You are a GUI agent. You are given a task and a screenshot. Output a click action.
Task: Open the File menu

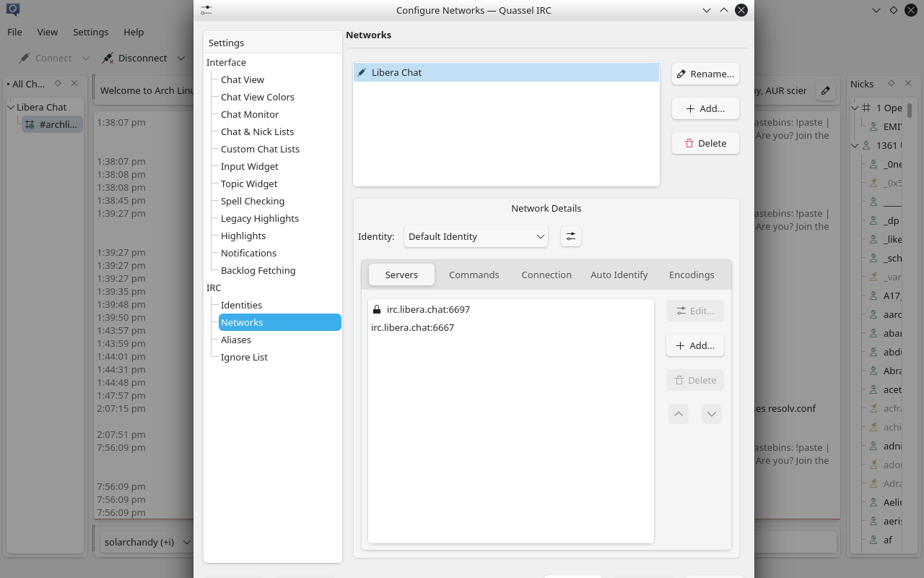pos(14,32)
